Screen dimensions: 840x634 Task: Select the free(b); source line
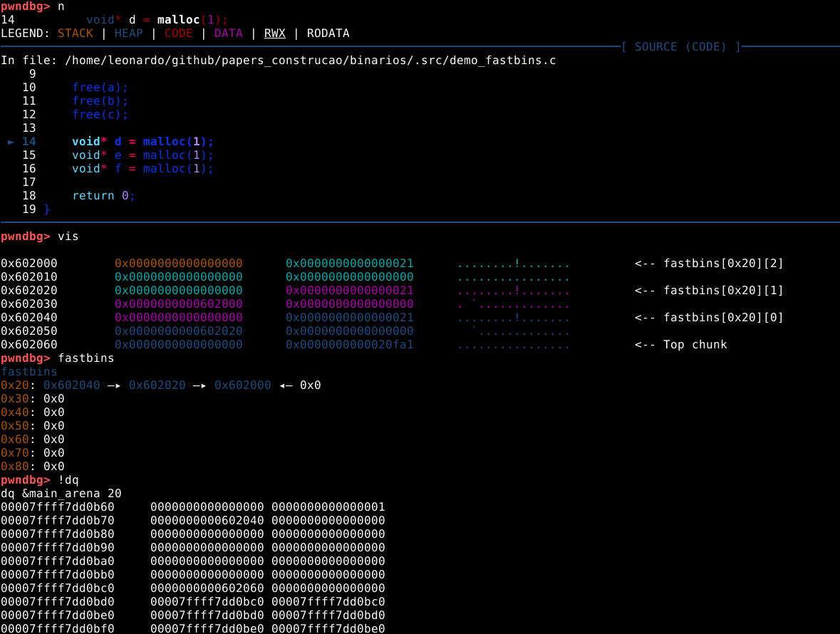click(x=100, y=101)
